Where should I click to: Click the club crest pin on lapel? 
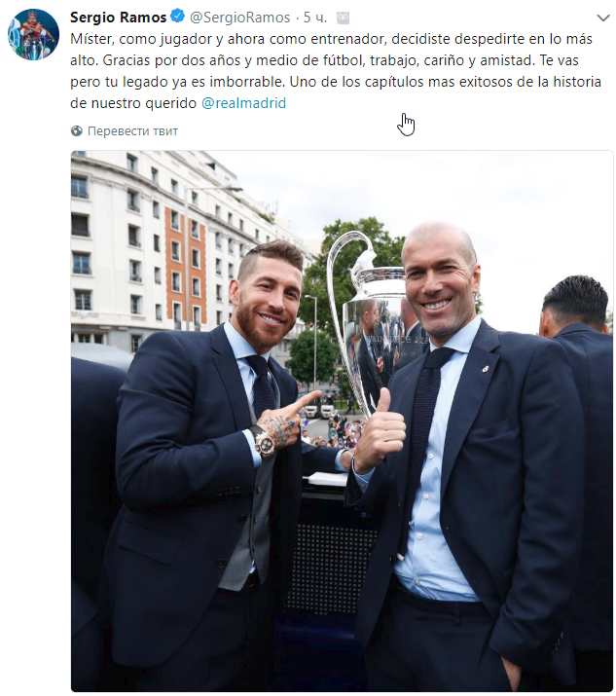(x=486, y=368)
